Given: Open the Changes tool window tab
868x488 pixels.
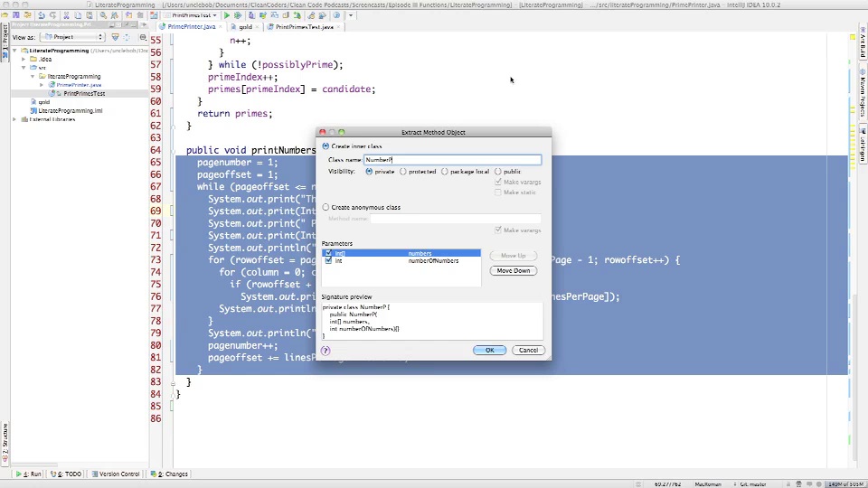Looking at the screenshot, I should (169, 474).
